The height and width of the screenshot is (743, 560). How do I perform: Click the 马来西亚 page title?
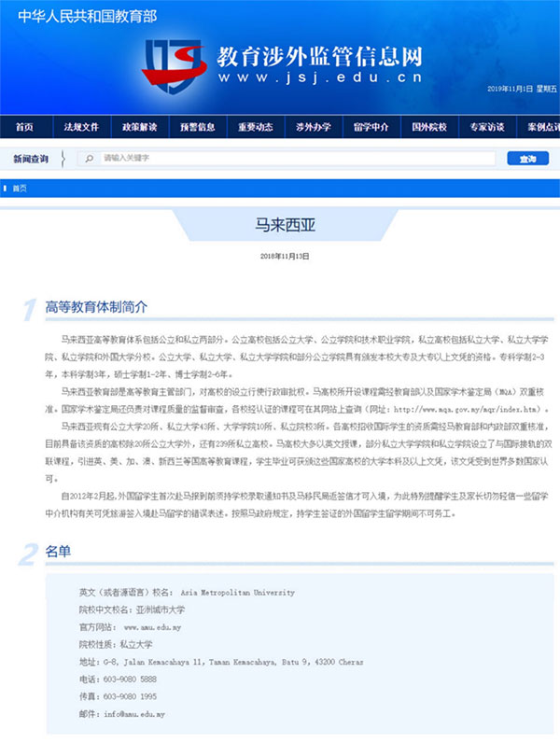[x=286, y=225]
